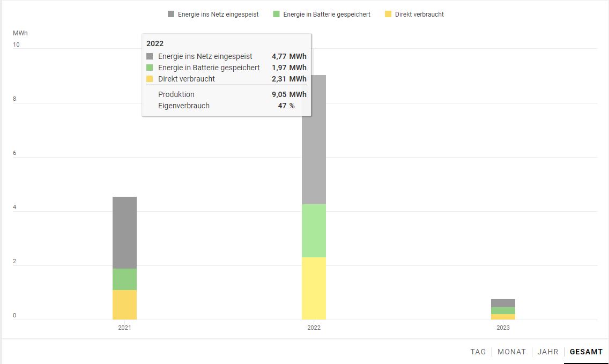Click the green battery segment of the 2022 bar
The width and height of the screenshot is (609, 364).
click(x=314, y=231)
